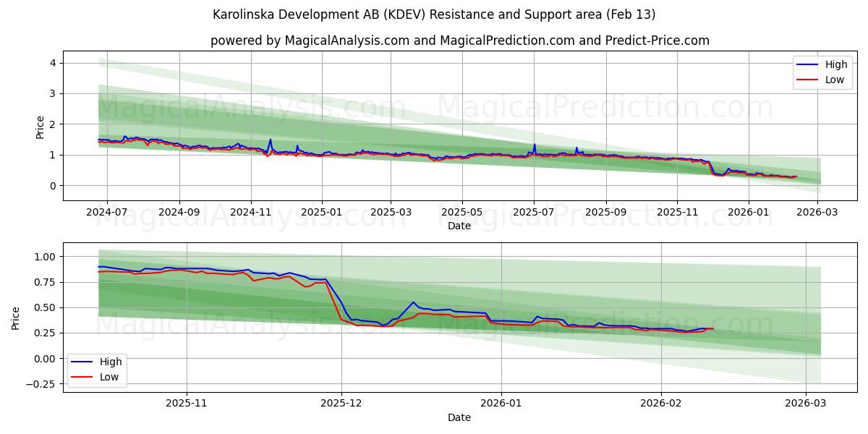868x434 pixels.
Task: Click the 'powered by MagicalAnalysis.com' subtitle
Action: (460, 41)
